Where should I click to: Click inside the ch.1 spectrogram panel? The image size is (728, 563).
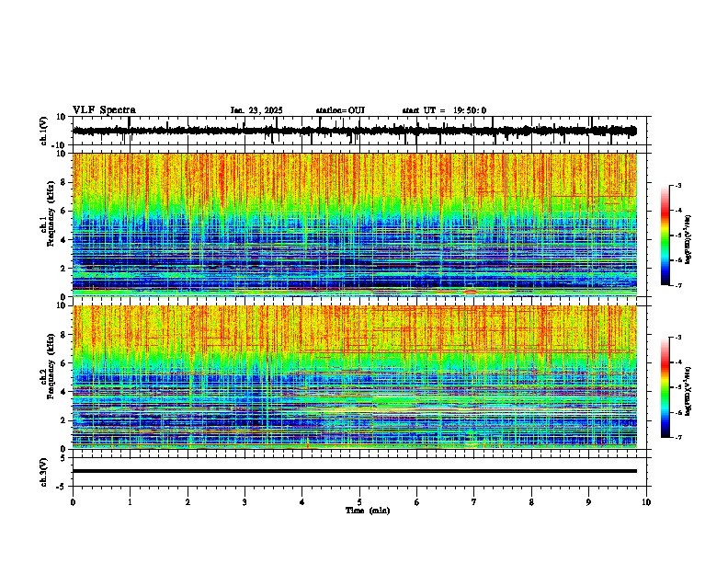(354, 224)
